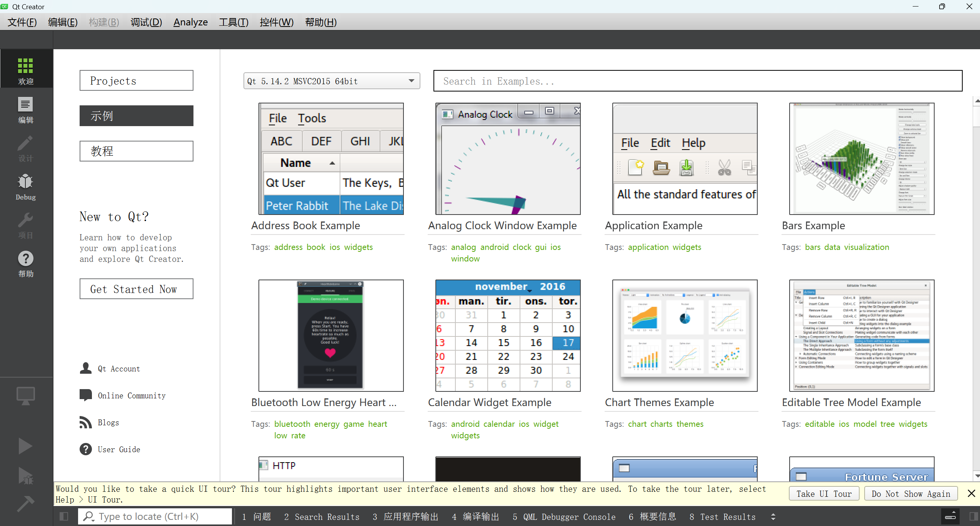This screenshot has height=526, width=980.
Task: Toggle the left sidebar button in status bar
Action: click(x=64, y=516)
